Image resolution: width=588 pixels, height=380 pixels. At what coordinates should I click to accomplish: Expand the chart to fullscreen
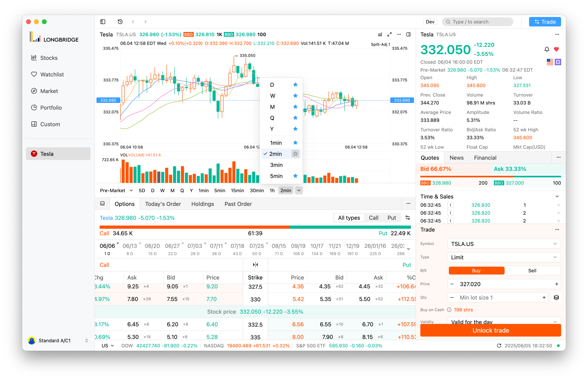(x=389, y=34)
